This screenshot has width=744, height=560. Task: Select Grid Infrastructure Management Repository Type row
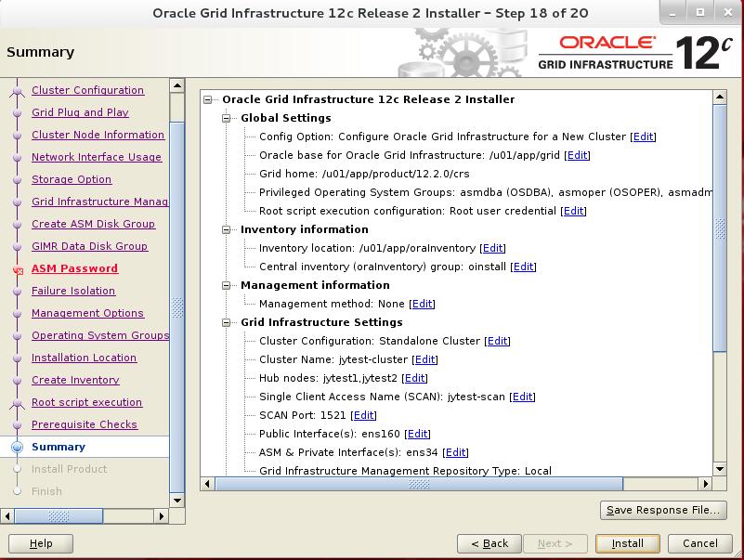click(x=405, y=470)
